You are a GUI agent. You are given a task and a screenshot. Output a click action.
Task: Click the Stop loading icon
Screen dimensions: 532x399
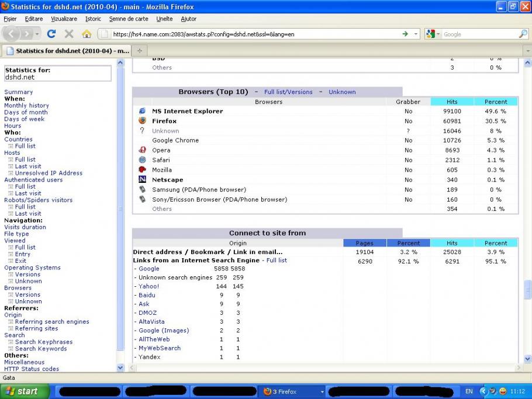point(69,34)
